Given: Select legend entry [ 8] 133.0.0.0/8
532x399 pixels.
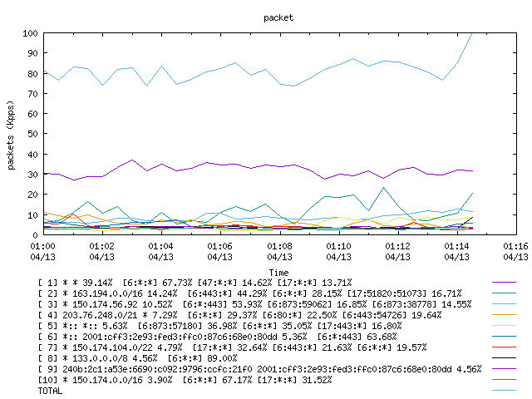Looking at the screenshot, I should [137, 358].
